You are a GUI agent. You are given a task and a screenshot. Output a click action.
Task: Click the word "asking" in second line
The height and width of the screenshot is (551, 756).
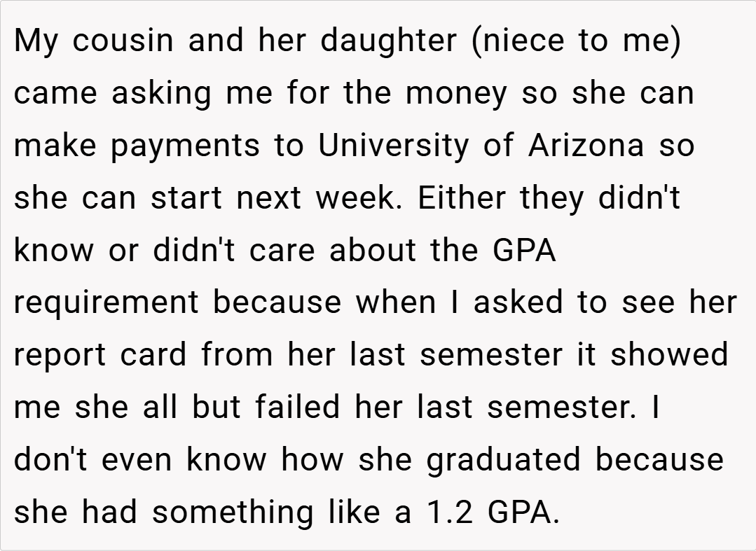pos(160,93)
